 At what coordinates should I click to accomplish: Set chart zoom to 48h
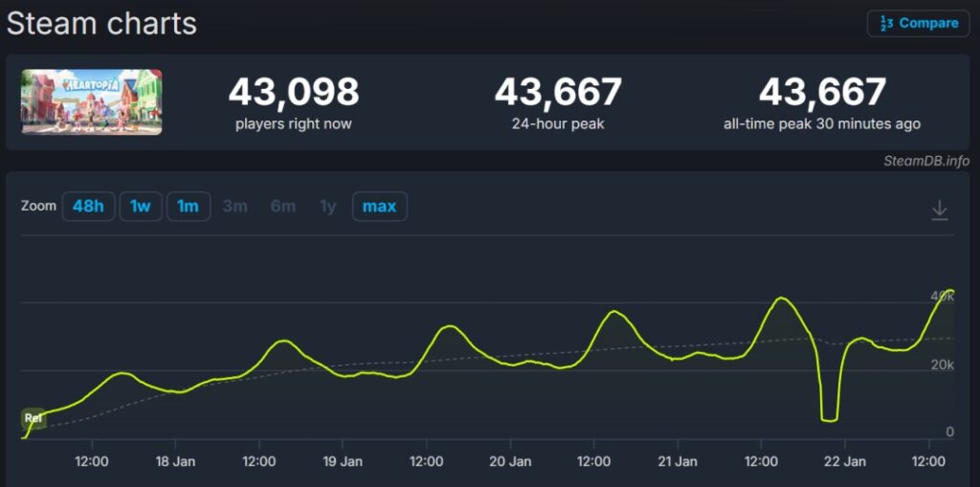tap(88, 207)
